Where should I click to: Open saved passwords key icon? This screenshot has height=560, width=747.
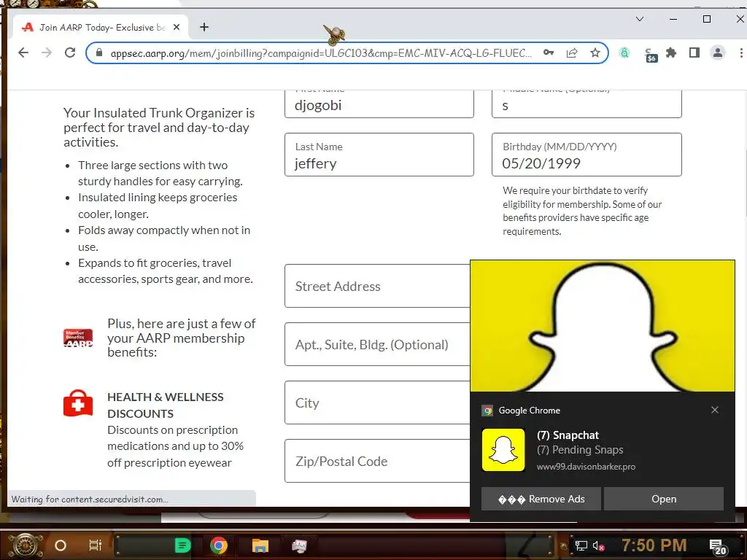(x=549, y=52)
